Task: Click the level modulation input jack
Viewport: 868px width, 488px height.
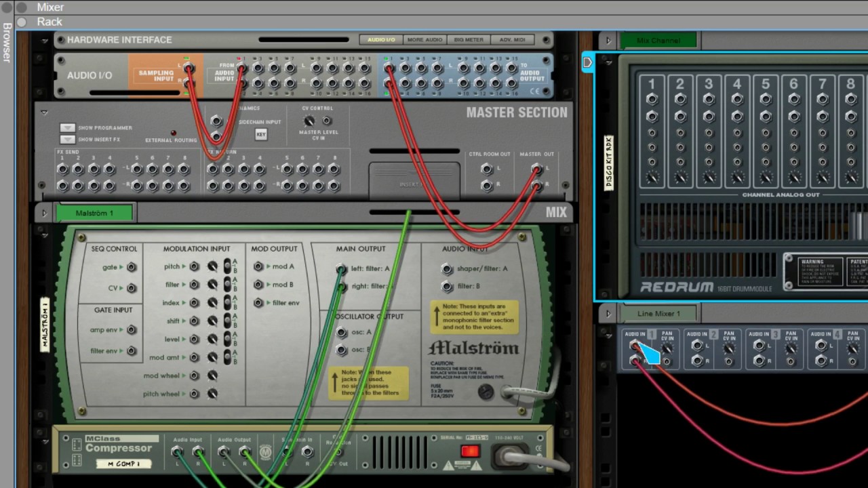Action: (x=195, y=339)
